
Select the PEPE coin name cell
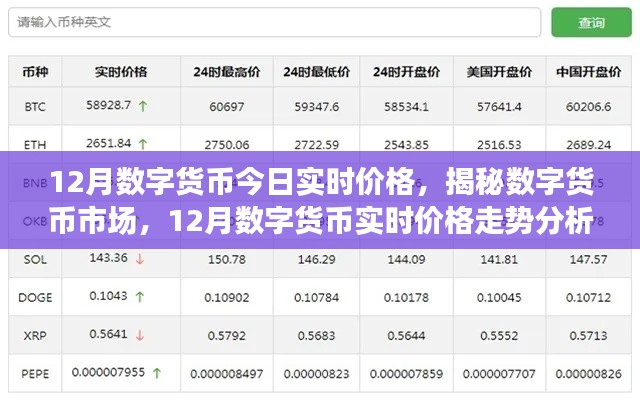(35, 373)
